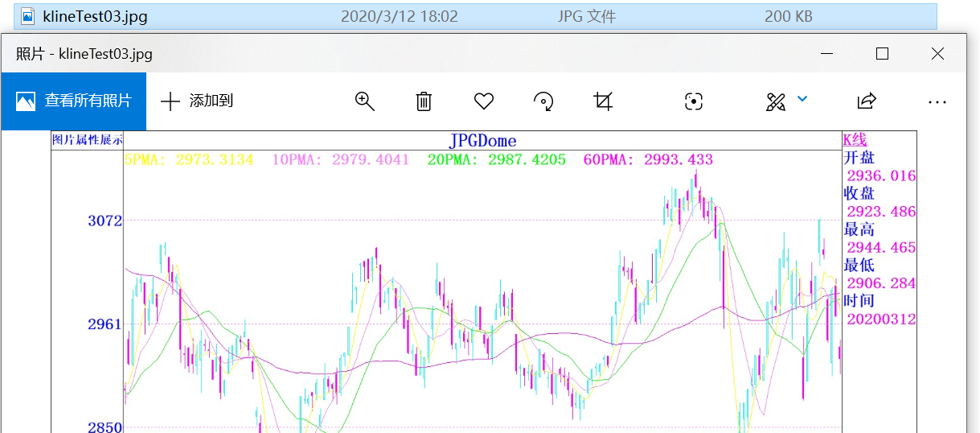Select klineTest03.jpg in the file list
The height and width of the screenshot is (433, 980).
pyautogui.click(x=95, y=16)
